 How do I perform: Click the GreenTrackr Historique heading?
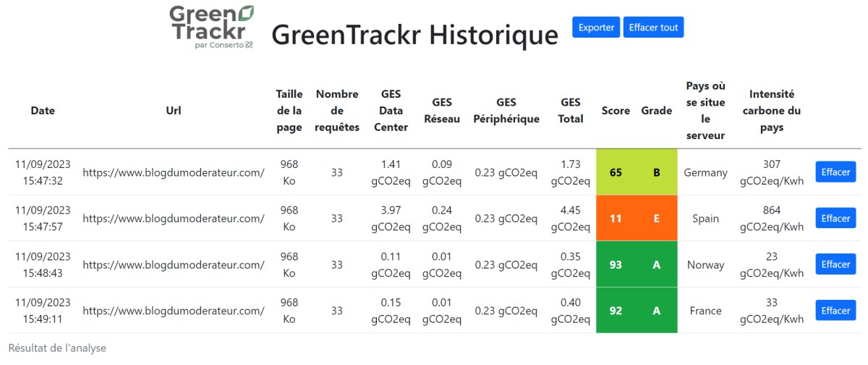pyautogui.click(x=414, y=35)
